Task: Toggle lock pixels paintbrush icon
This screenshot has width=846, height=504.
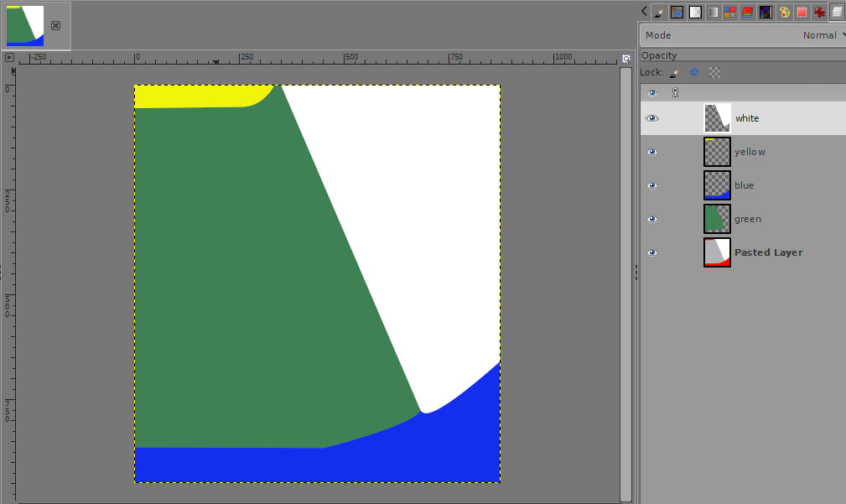Action: coord(673,73)
